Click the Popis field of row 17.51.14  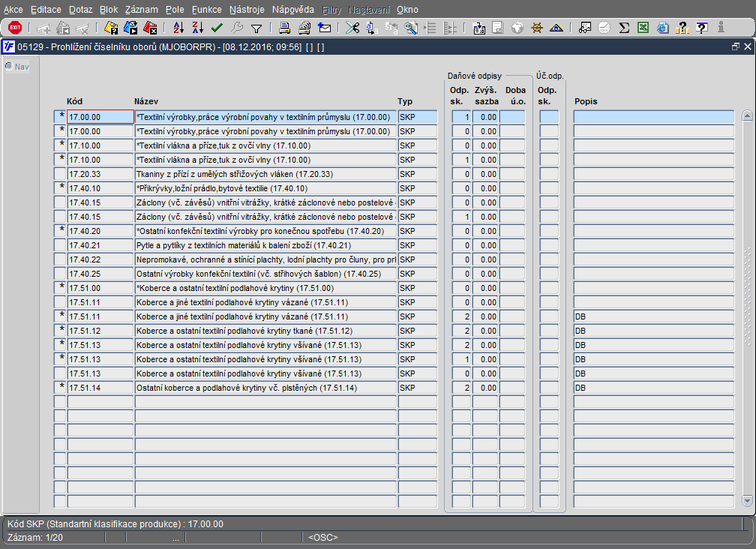[x=653, y=388]
